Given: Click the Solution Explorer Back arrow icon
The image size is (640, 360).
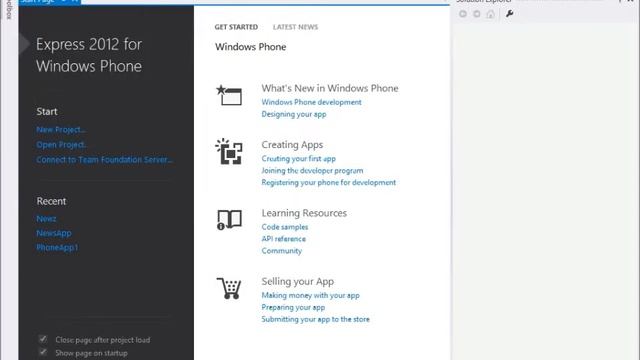Looking at the screenshot, I should (463, 14).
